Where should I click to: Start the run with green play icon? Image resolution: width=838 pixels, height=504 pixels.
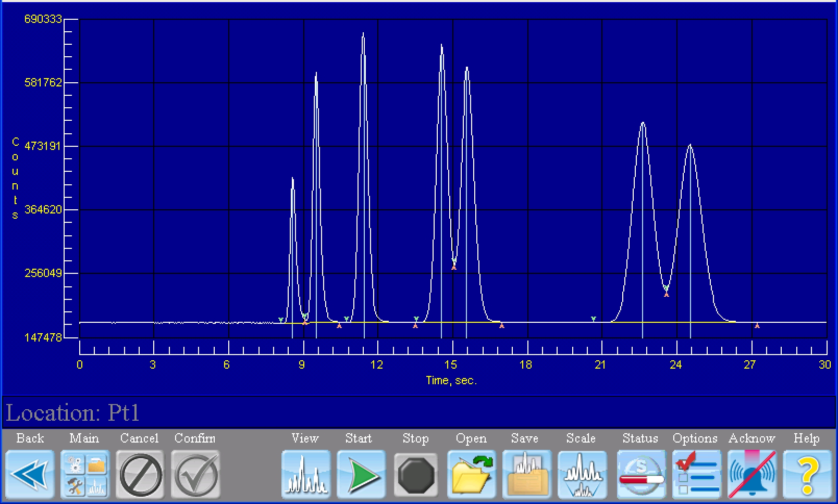(x=362, y=474)
